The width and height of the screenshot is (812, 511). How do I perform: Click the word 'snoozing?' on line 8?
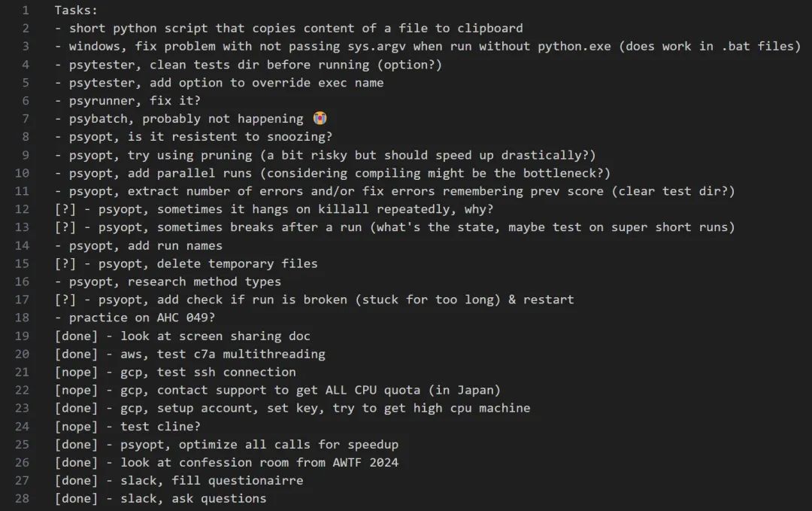(299, 137)
